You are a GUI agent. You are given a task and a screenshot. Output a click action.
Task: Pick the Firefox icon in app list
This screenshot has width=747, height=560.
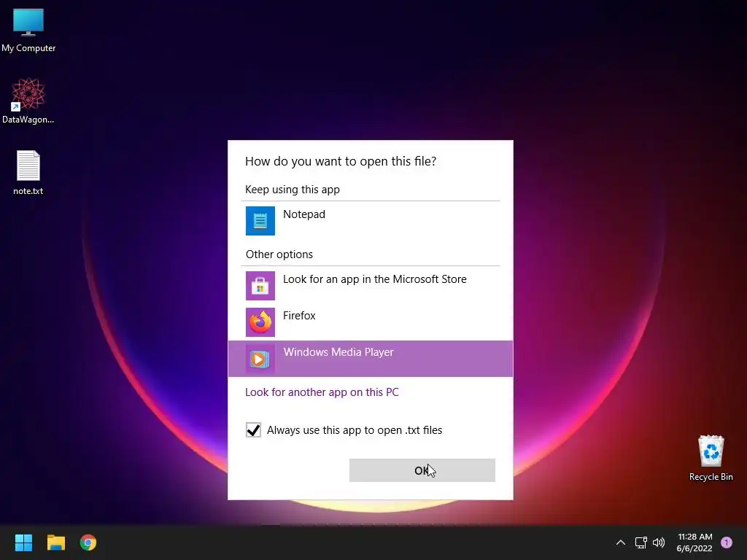pyautogui.click(x=260, y=322)
